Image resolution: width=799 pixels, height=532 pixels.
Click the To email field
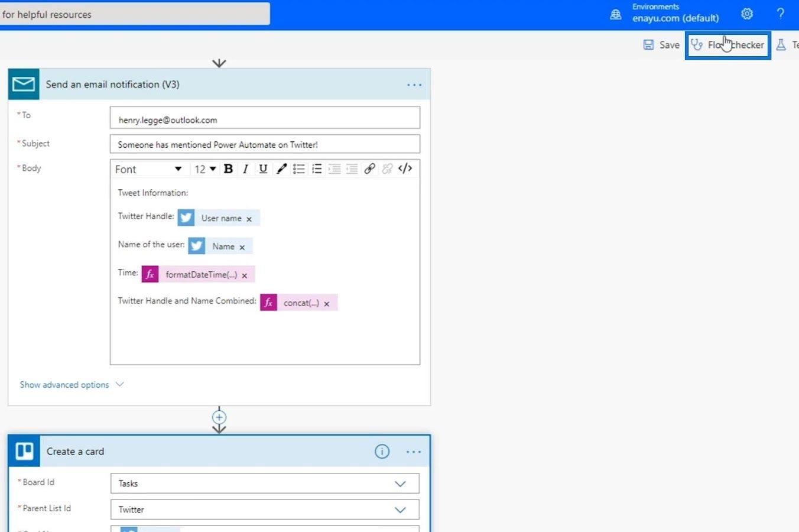tap(265, 118)
